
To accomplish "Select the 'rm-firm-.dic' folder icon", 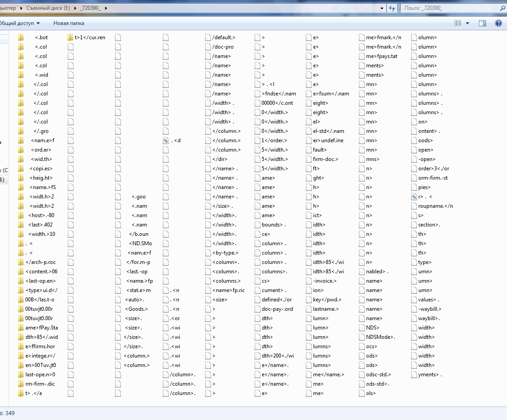I will click(21, 384).
